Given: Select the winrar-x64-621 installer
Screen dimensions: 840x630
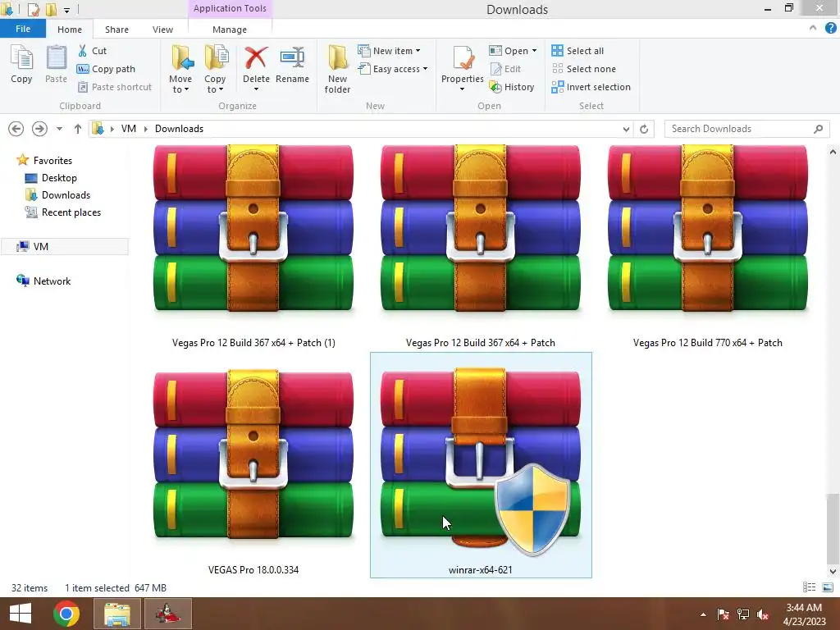Looking at the screenshot, I should (x=481, y=465).
